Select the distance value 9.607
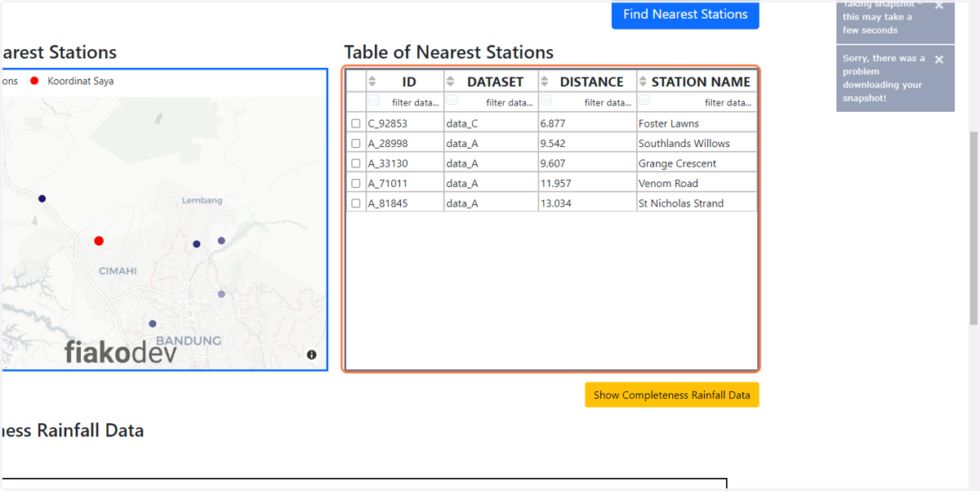Viewport: 980px width, 491px height. click(587, 163)
